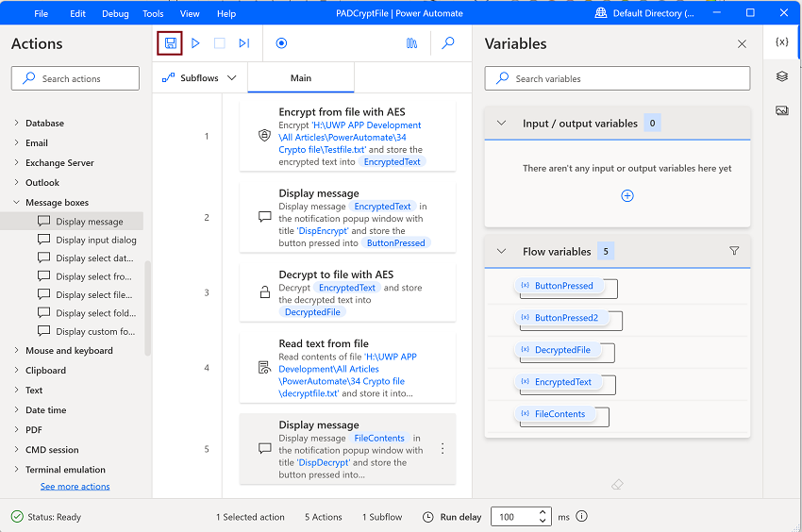Expand the Database actions group
Viewport: 802px width, 532px height.
point(17,124)
